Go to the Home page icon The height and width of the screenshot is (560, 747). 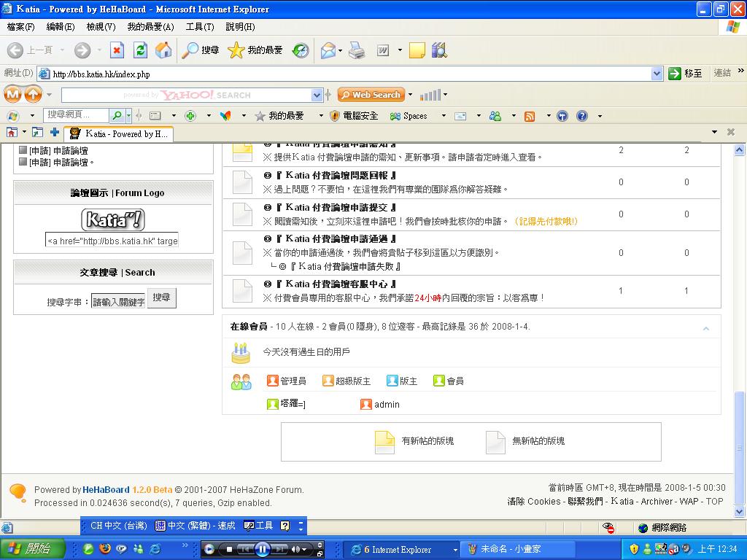point(163,50)
